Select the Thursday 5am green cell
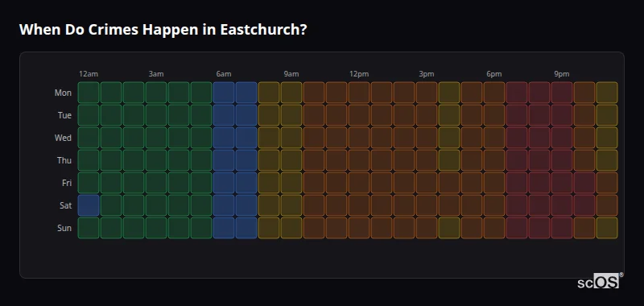Screen dimensions: 644x306 (201, 160)
